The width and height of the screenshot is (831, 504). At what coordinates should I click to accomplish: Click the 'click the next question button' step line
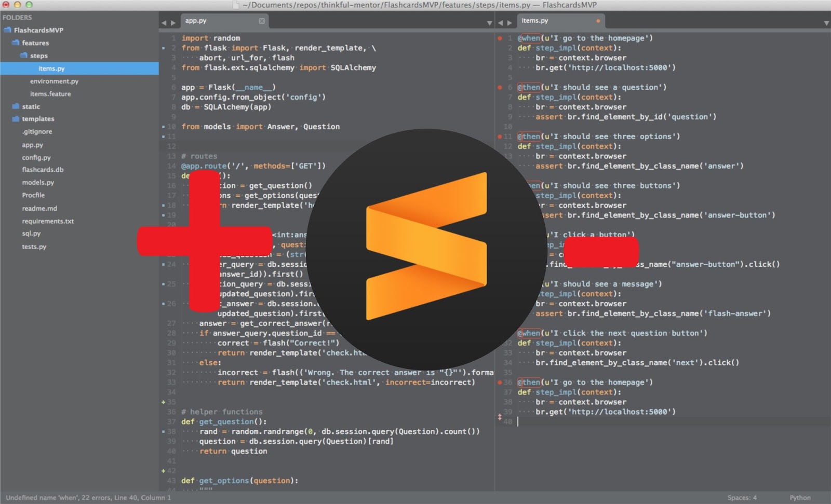click(612, 334)
